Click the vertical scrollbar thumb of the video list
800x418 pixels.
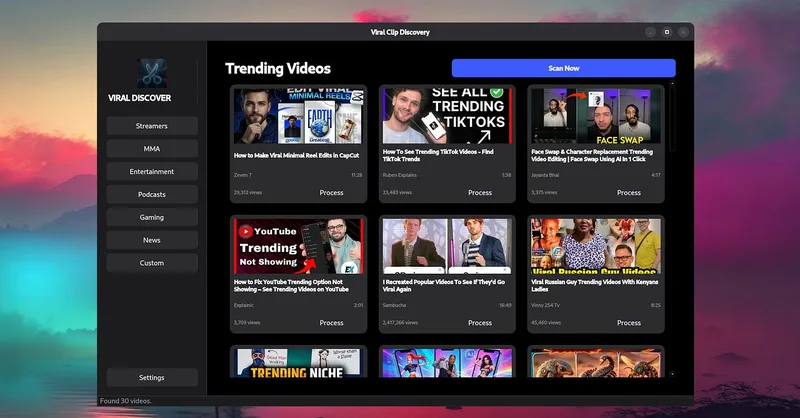[672, 119]
